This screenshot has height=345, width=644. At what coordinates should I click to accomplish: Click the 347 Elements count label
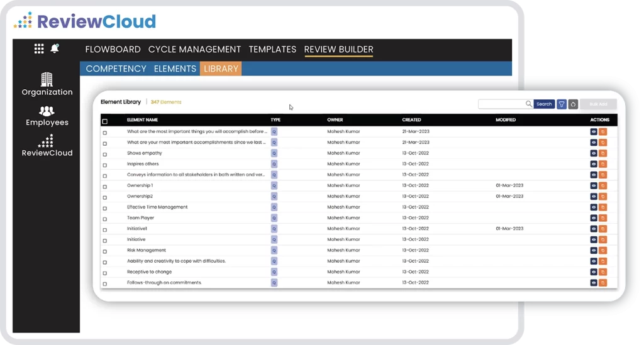tap(166, 102)
